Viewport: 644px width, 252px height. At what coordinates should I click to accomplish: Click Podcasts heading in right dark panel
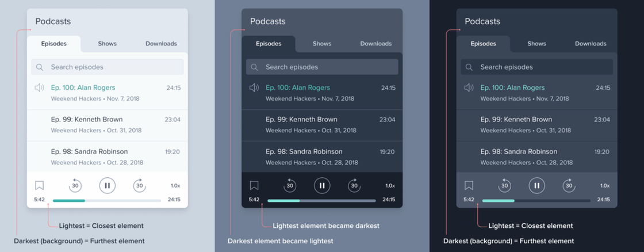tap(482, 21)
